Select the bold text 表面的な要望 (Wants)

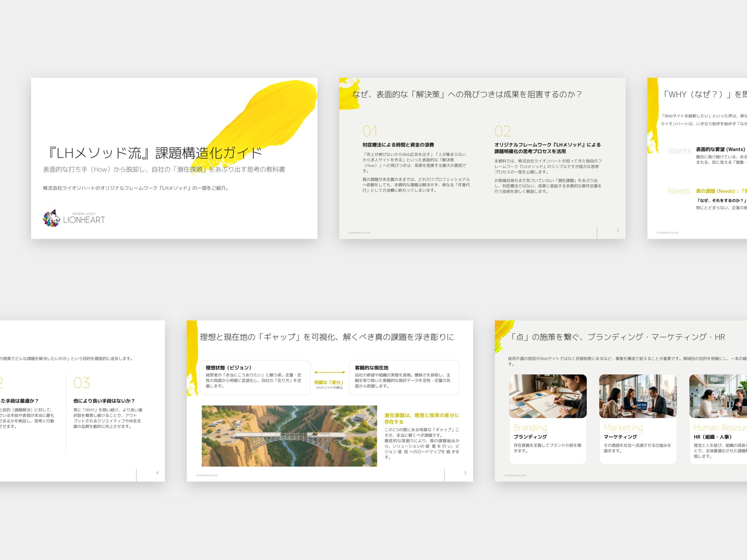coord(721,149)
